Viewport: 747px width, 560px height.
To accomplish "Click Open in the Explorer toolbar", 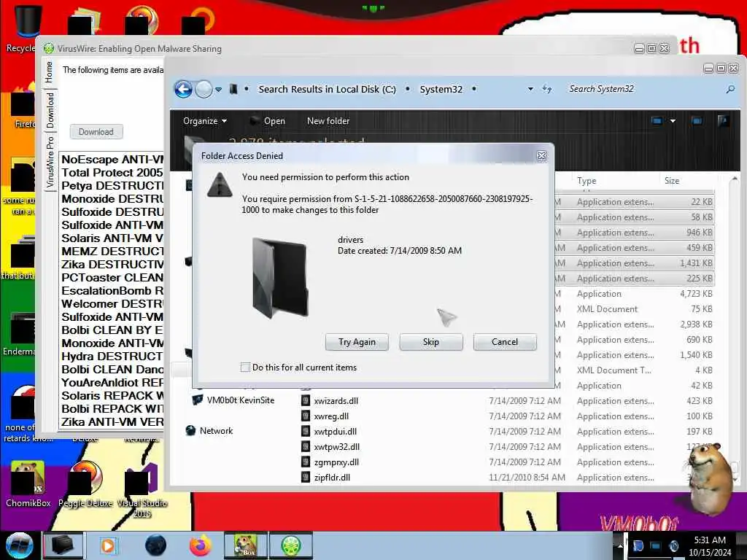I will point(268,121).
